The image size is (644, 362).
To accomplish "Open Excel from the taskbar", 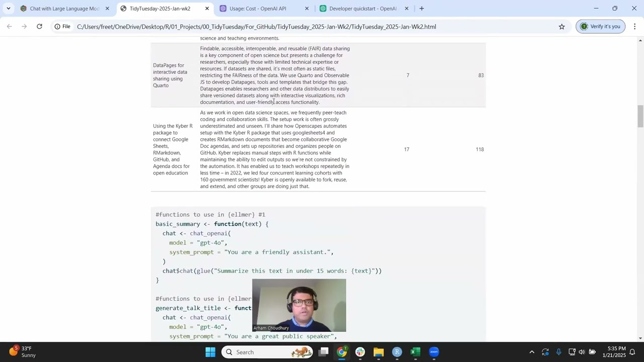I will coord(415,352).
